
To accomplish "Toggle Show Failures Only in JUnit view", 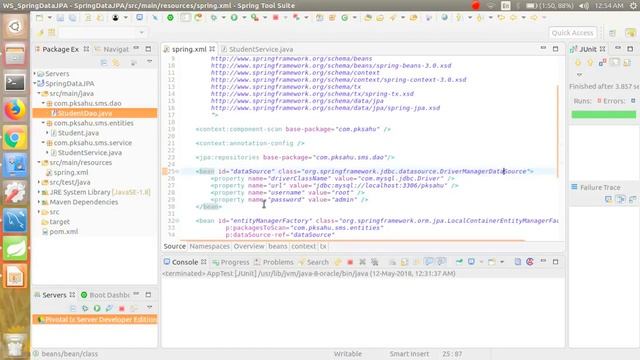I will [x=602, y=63].
